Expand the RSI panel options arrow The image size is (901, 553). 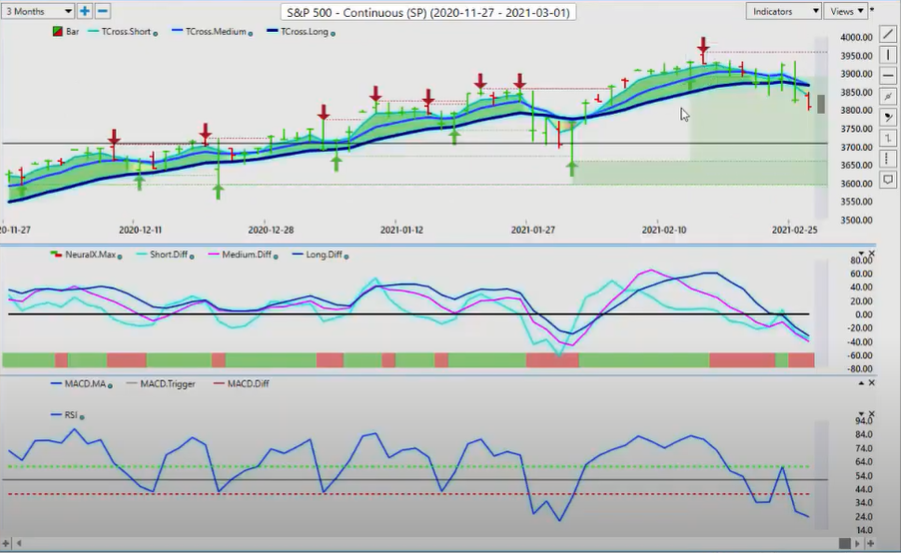(x=861, y=414)
